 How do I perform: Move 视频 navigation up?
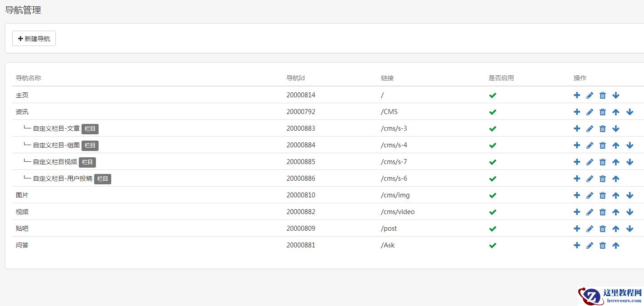click(x=616, y=212)
